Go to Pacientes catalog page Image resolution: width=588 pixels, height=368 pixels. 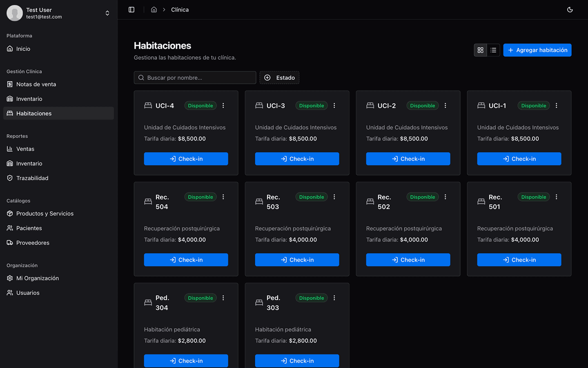tap(29, 228)
